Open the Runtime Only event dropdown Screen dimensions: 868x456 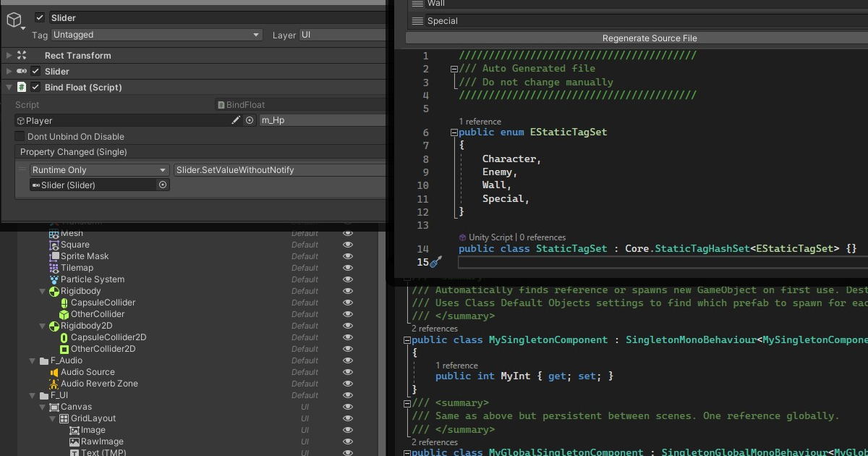tap(99, 169)
